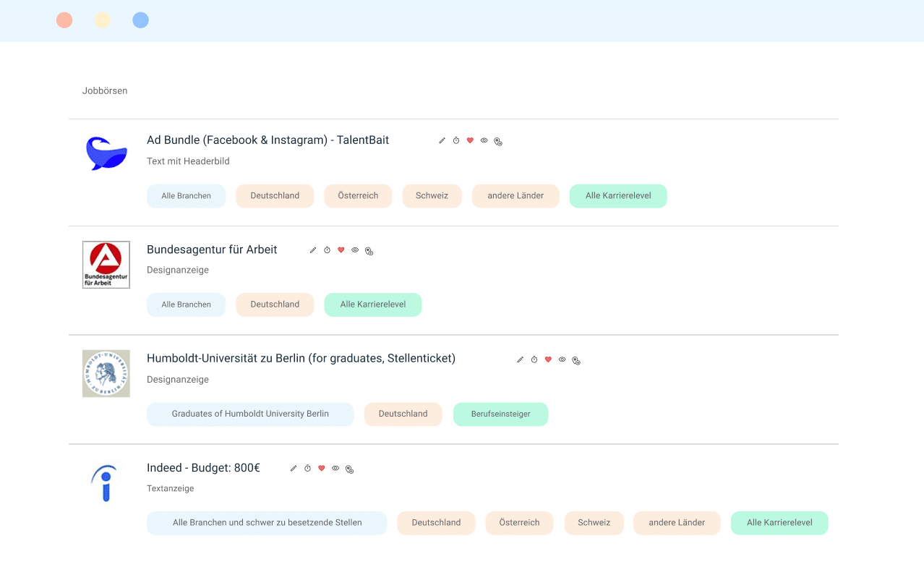This screenshot has width=924, height=575.
Task: Toggle the heart favorite on Ad Bundle TalentBait
Action: pyautogui.click(x=470, y=140)
